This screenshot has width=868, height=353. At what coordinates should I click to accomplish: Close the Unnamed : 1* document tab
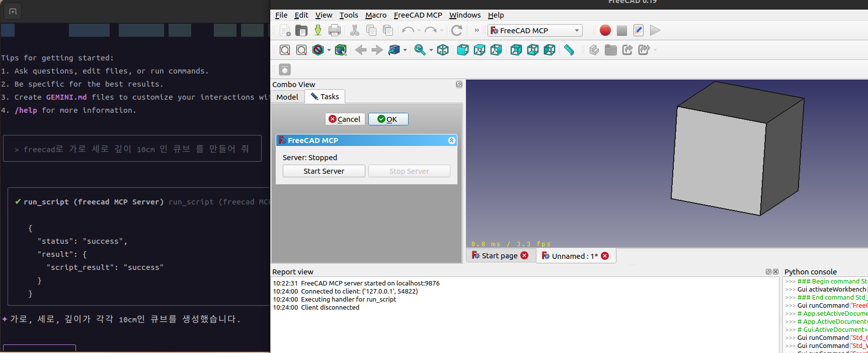(605, 256)
